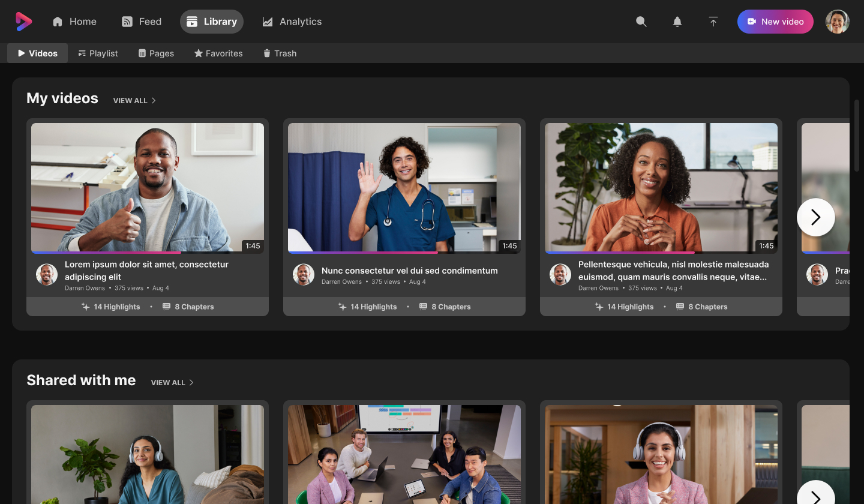Click 8 Chapters on Pellentesque vehicula card
This screenshot has width=864, height=504.
click(701, 307)
